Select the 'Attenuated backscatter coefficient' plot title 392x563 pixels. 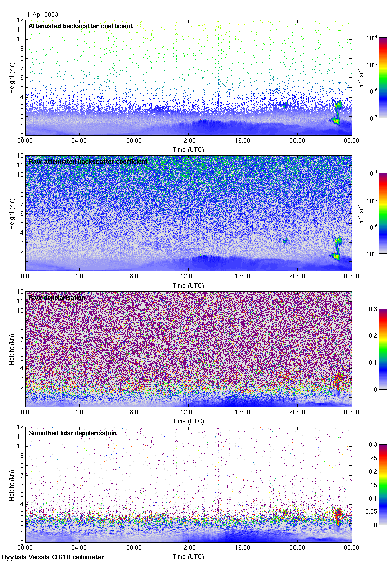(x=80, y=26)
